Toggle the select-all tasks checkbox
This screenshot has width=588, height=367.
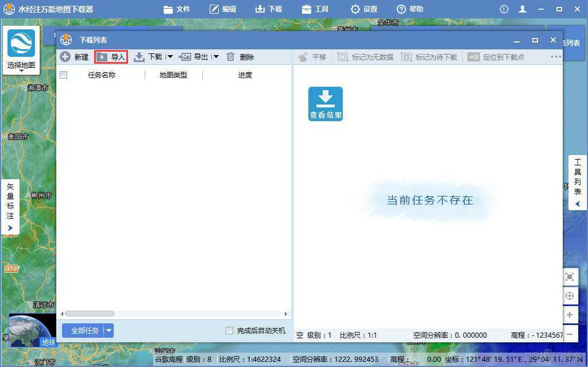point(63,75)
